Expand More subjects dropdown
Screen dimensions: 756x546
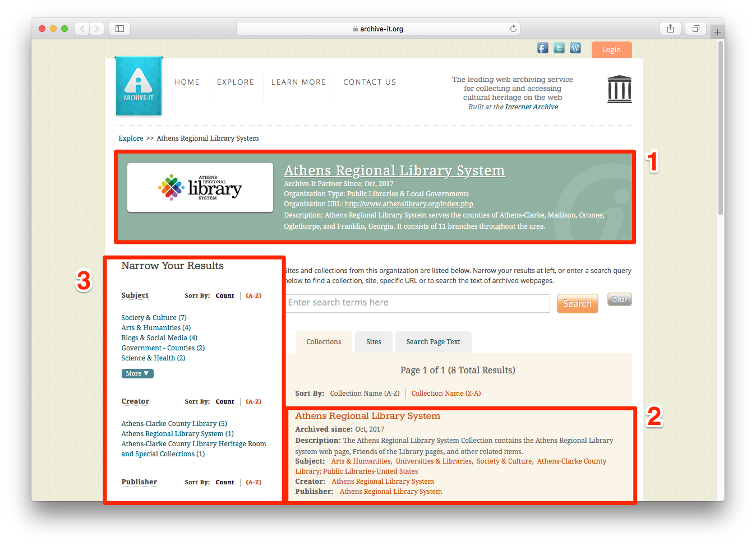point(137,373)
